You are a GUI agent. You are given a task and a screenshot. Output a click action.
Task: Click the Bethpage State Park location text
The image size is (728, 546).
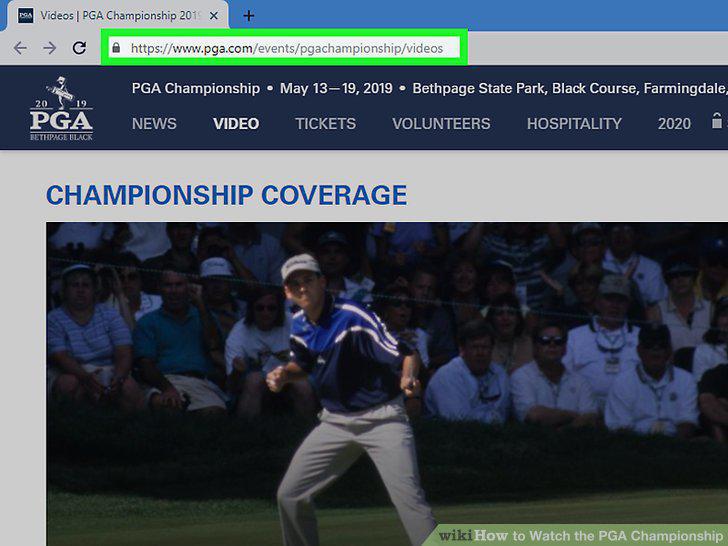(570, 88)
